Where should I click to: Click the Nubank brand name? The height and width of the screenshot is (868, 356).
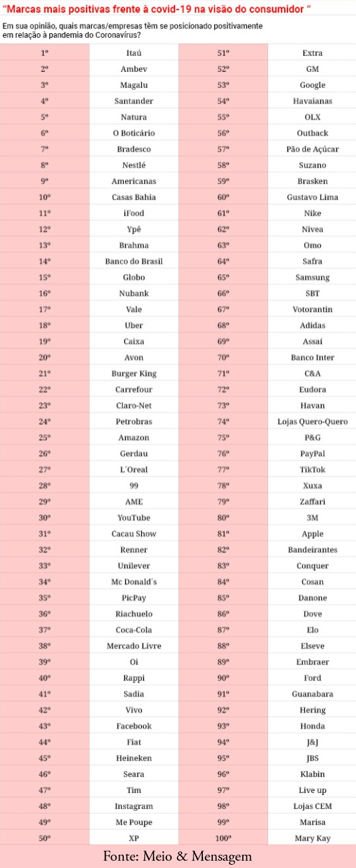coord(134,293)
